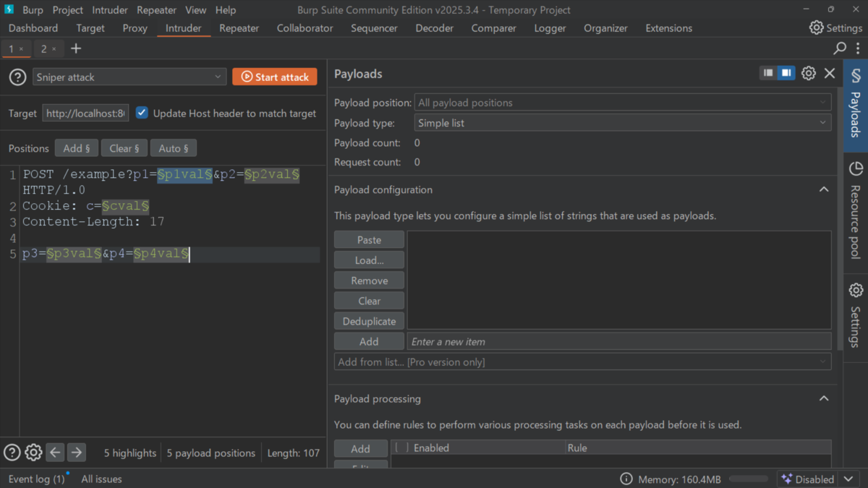Add a new Intruder tab with plus
The width and height of the screenshot is (868, 488).
pyautogui.click(x=76, y=48)
